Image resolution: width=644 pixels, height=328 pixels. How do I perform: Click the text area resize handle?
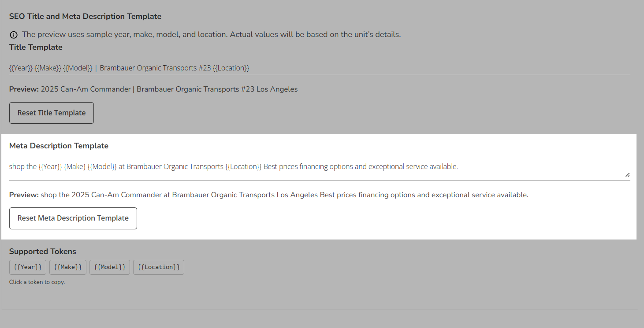click(x=627, y=175)
